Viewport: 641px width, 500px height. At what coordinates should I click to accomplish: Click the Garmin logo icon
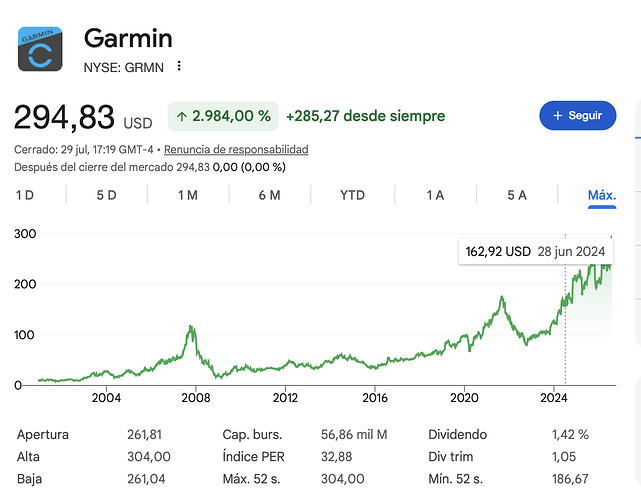(x=40, y=49)
